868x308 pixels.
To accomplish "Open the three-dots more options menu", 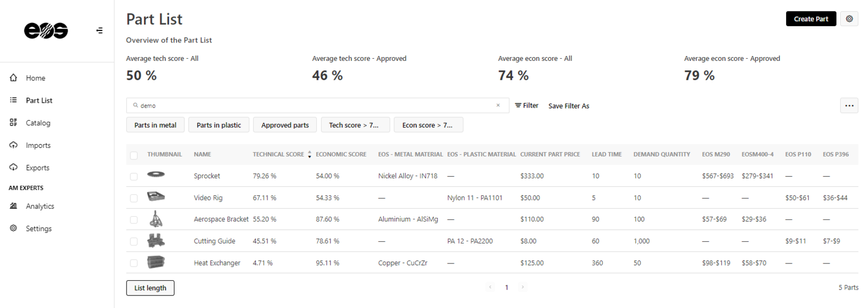I will pos(849,105).
